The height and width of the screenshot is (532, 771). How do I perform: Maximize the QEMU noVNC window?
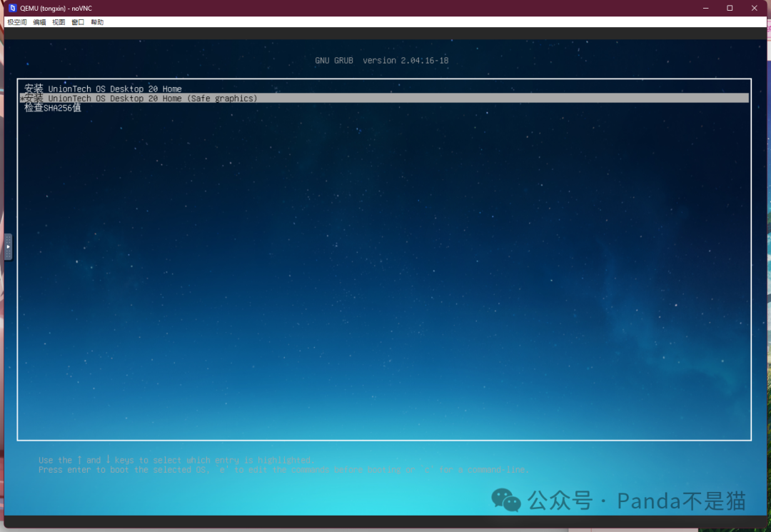[x=730, y=8]
